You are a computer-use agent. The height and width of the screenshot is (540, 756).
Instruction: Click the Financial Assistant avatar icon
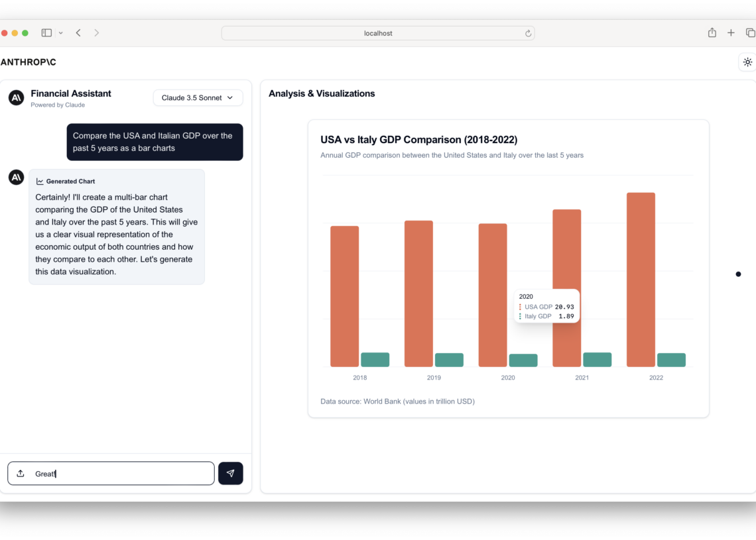coord(16,98)
